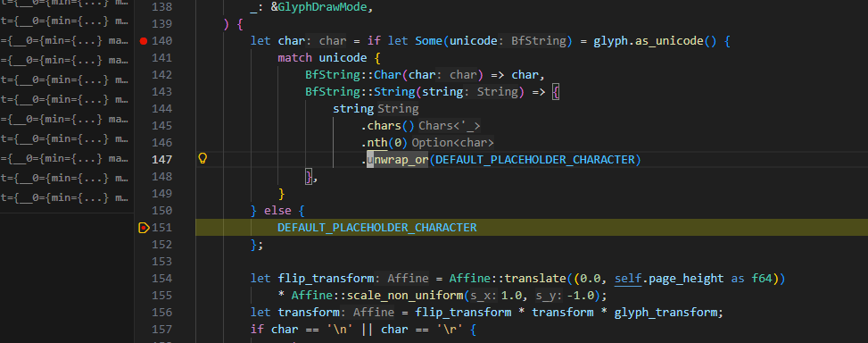Toggle the breakpoint on line 140
868x343 pixels.
[144, 41]
